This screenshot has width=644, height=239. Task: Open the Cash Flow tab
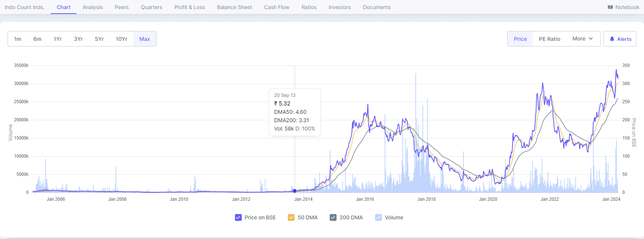click(276, 7)
